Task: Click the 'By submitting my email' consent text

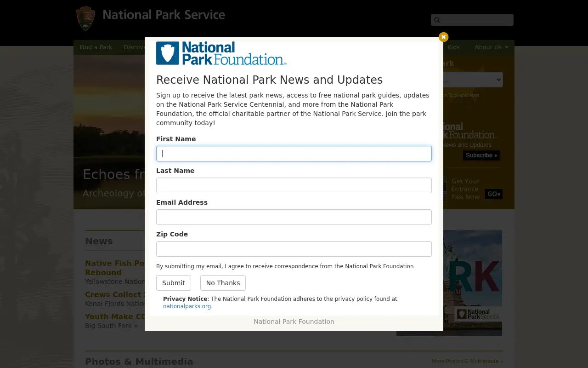Action: 285,266
